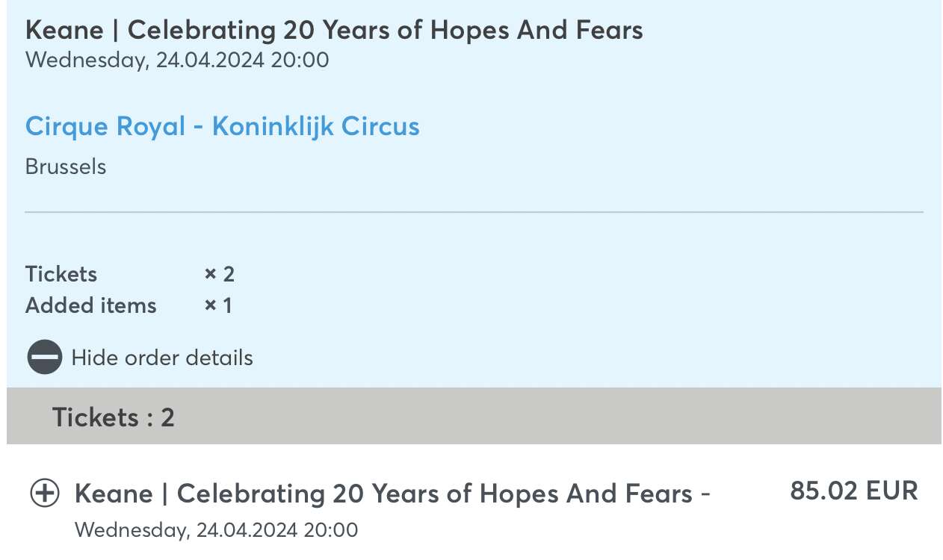Click the horizontal divider below Brussels
The width and height of the screenshot is (943, 560).
click(474, 213)
